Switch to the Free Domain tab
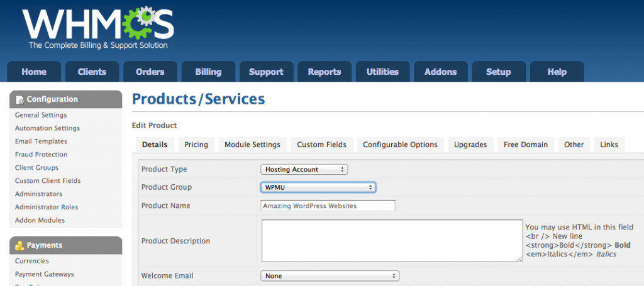This screenshot has width=644, height=286. 526,145
